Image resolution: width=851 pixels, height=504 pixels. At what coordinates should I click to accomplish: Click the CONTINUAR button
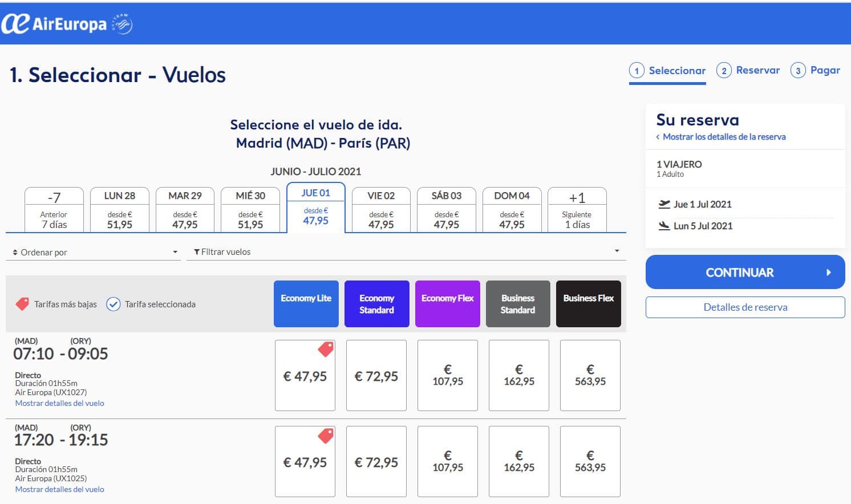745,273
